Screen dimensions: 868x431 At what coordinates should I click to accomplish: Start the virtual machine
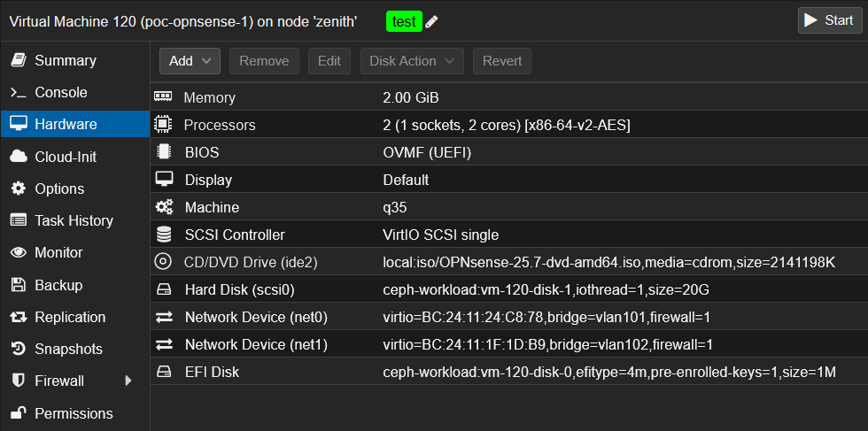pos(829,20)
